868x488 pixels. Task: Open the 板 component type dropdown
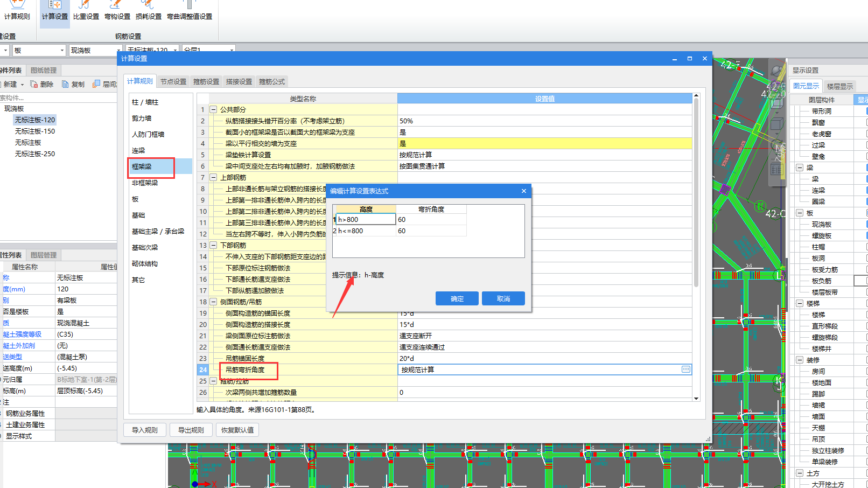click(39, 50)
